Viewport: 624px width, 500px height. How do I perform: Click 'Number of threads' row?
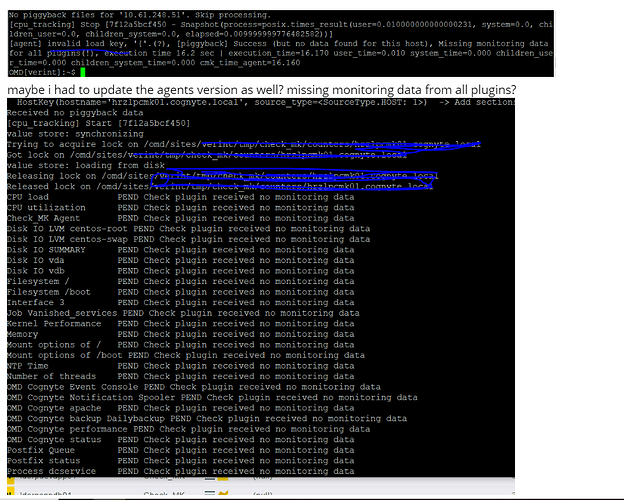[181, 376]
